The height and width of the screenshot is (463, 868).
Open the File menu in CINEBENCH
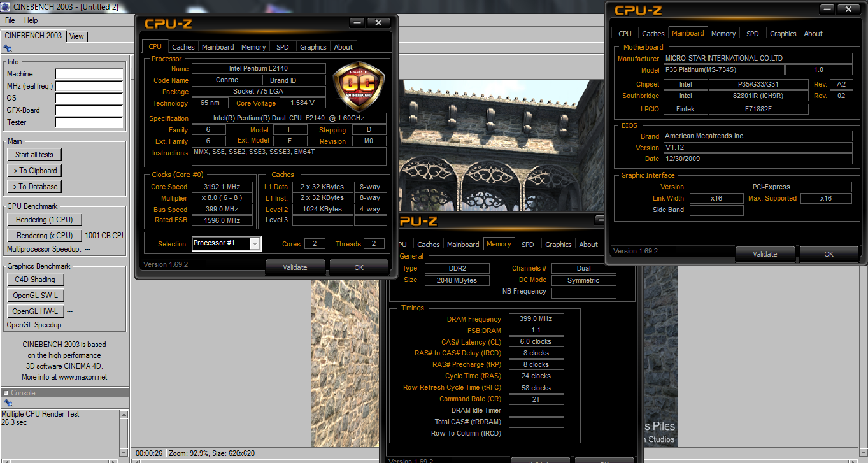pyautogui.click(x=10, y=20)
